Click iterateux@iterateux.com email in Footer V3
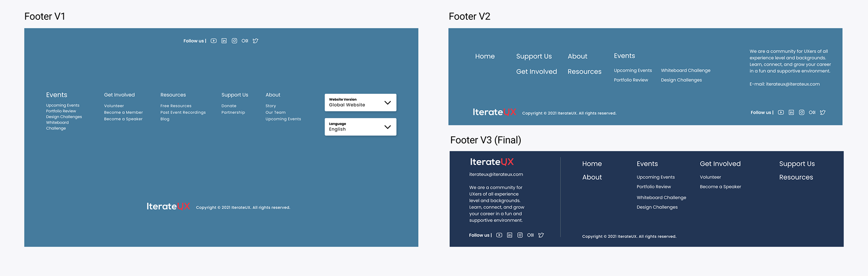The height and width of the screenshot is (276, 868). (x=496, y=174)
